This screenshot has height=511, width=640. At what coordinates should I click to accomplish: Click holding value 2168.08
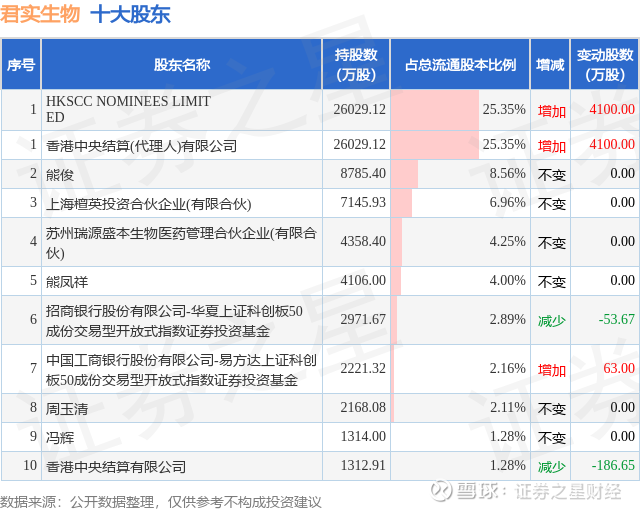[x=363, y=407]
